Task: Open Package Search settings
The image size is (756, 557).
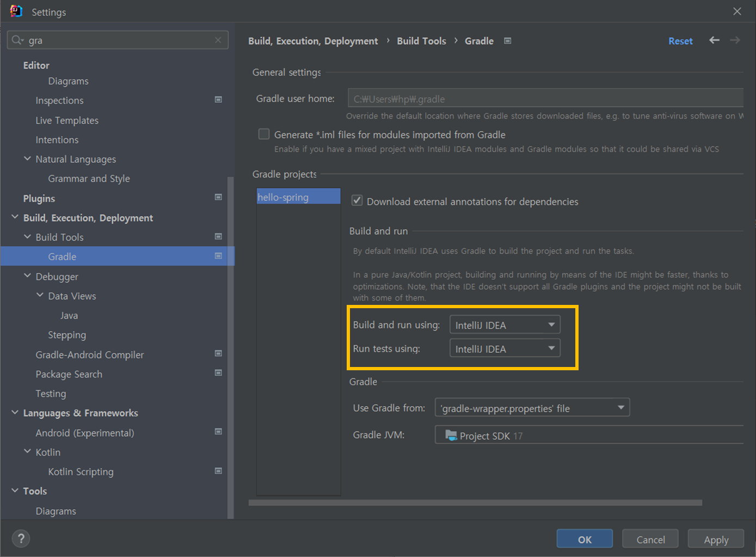Action: pyautogui.click(x=69, y=374)
